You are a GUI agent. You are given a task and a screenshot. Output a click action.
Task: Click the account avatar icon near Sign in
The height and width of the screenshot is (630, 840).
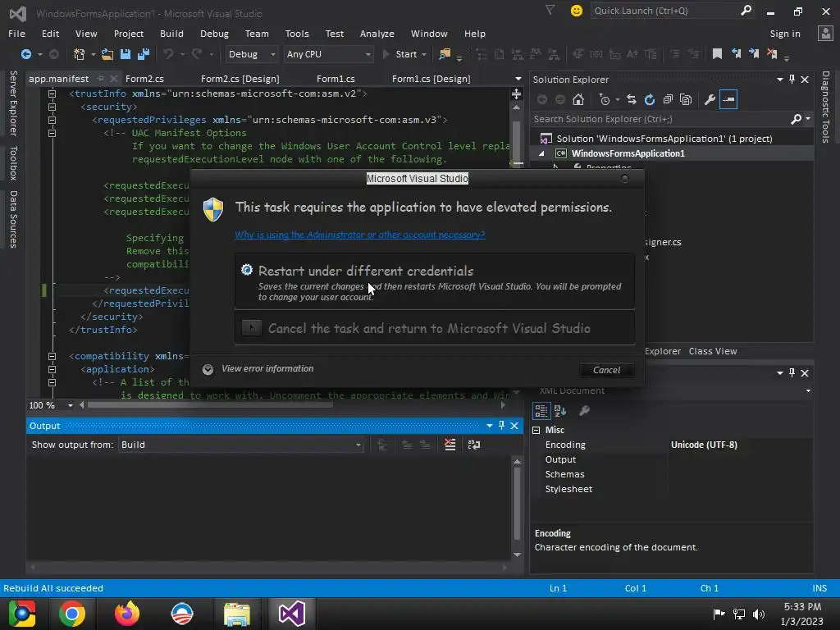tap(825, 33)
